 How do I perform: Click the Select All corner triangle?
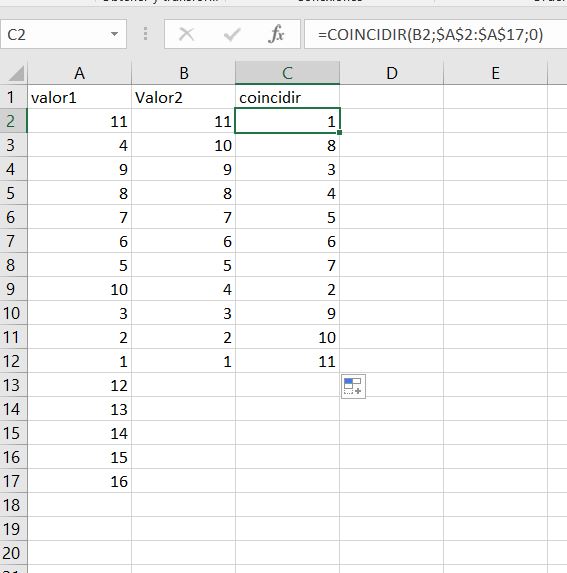click(x=15, y=73)
